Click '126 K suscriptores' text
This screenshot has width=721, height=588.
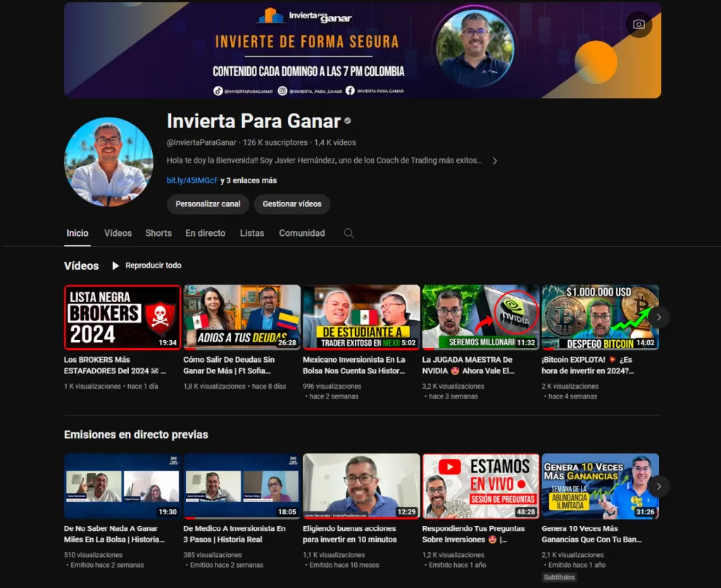[275, 142]
